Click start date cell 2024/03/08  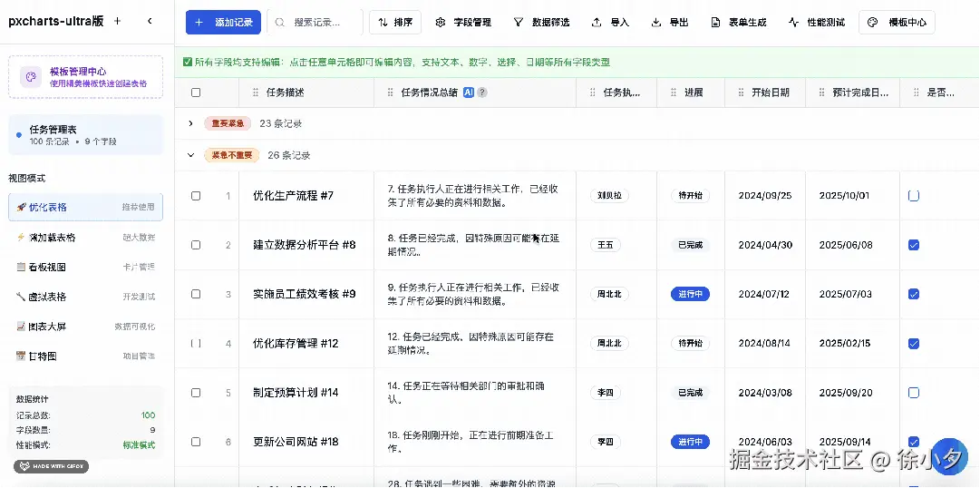[765, 392]
